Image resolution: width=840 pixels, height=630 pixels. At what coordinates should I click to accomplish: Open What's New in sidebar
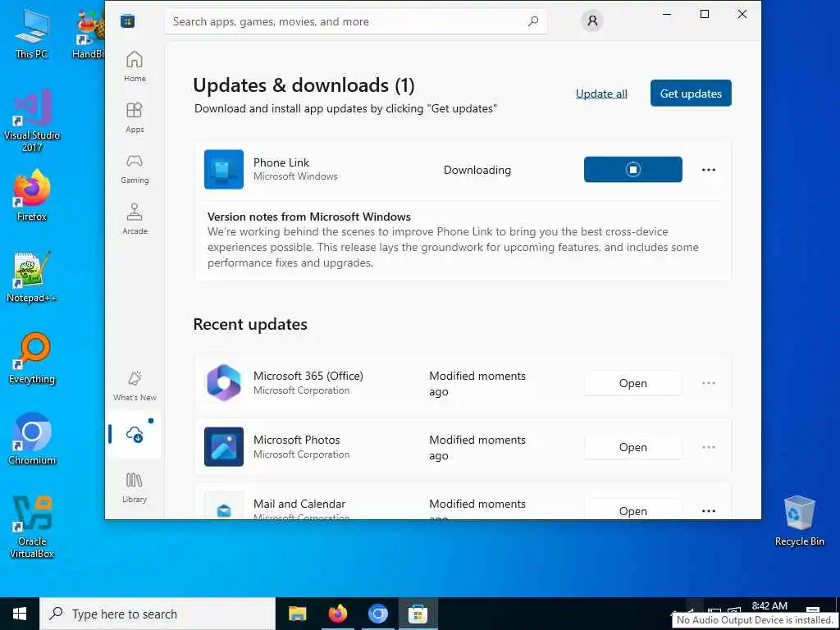point(135,386)
